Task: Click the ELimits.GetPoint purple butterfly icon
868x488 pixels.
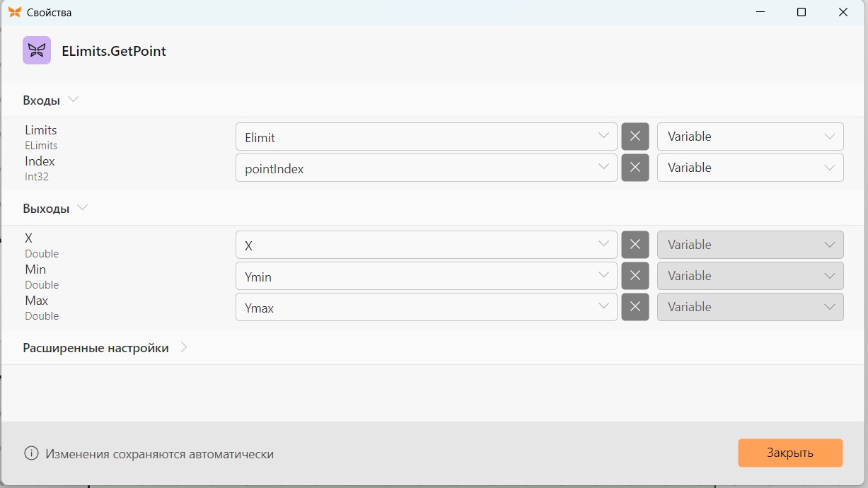Action: [x=37, y=50]
